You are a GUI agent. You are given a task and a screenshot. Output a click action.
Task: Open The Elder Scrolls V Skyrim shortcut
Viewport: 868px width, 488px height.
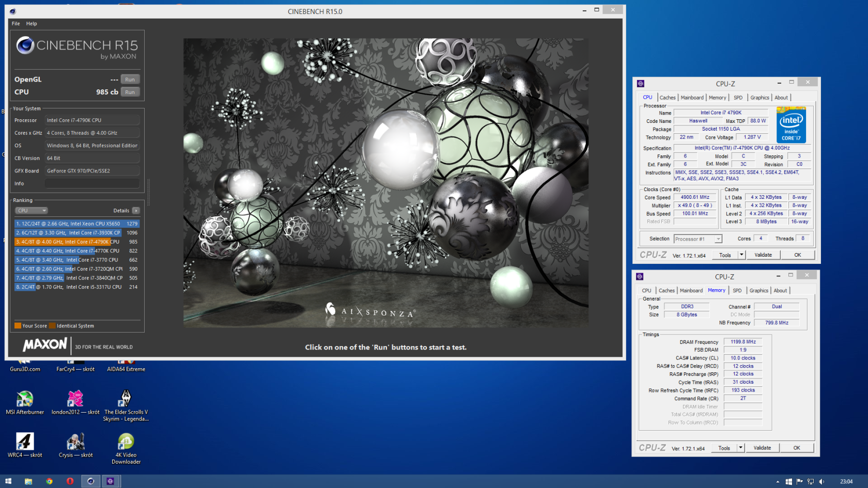126,406
